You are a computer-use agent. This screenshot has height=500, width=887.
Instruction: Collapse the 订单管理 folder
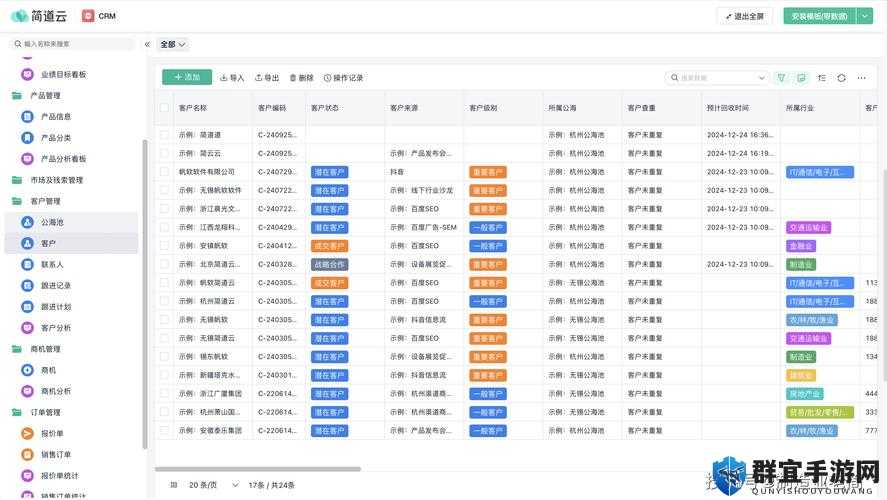[17, 412]
